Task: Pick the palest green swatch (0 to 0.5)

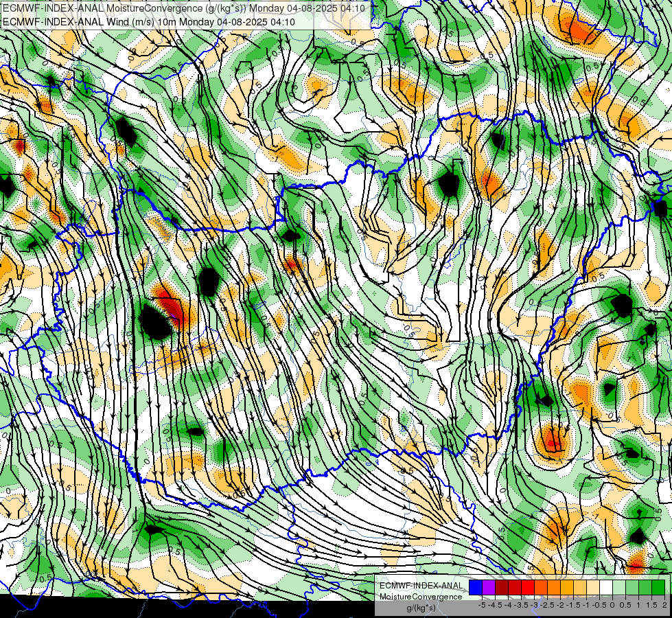Action: coord(619,588)
